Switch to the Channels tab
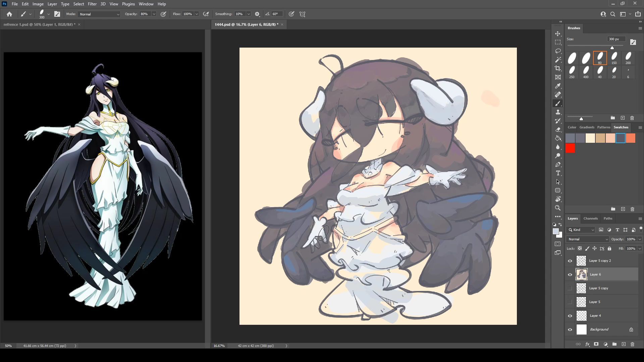Image resolution: width=644 pixels, height=362 pixels. tap(590, 219)
